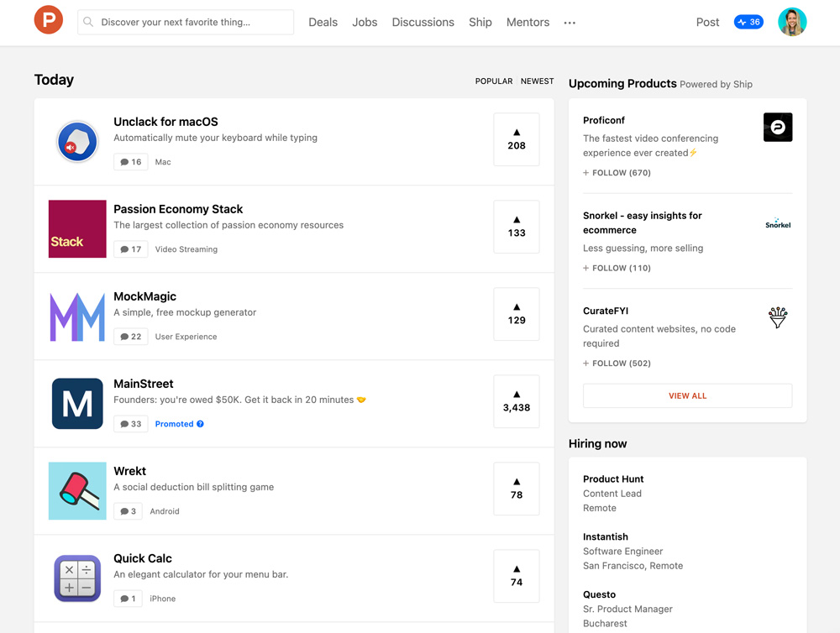840x633 pixels.
Task: Open the Proficonf upcoming product
Action: coord(604,120)
